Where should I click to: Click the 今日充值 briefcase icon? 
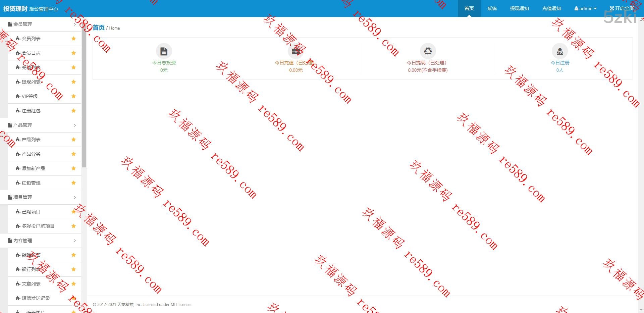296,51
